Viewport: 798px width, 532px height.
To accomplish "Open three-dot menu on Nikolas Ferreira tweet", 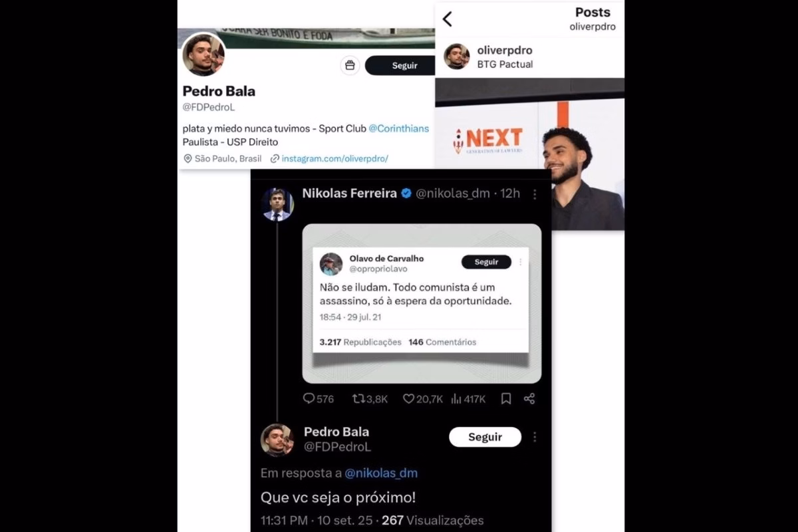I will (x=534, y=194).
